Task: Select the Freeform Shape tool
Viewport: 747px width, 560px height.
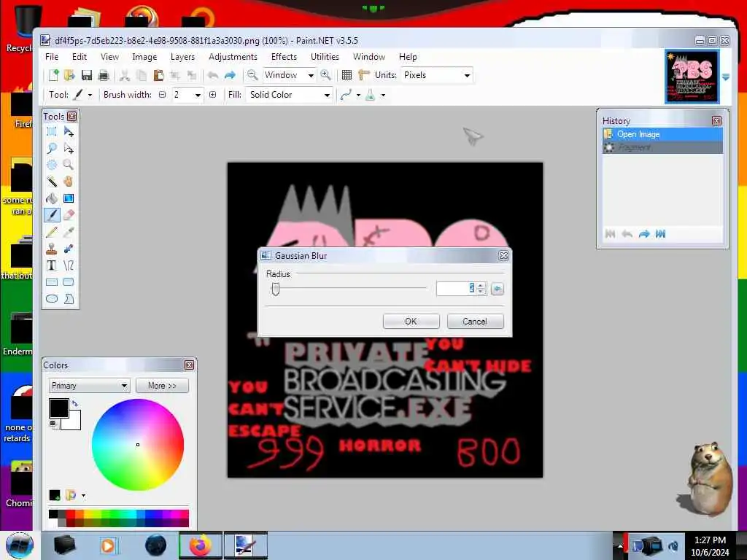Action: [69, 298]
